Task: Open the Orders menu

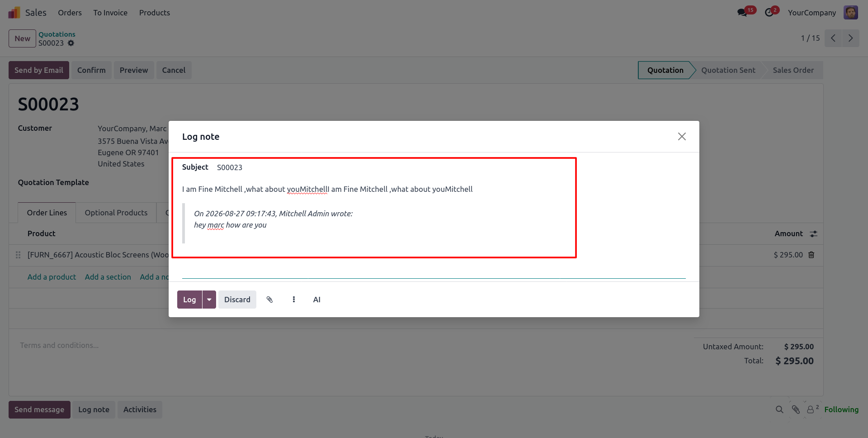Action: point(70,13)
